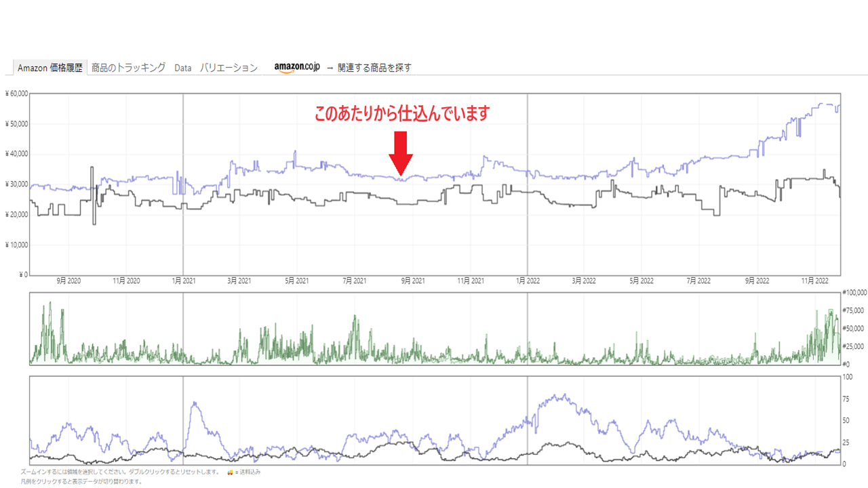Select the Amazon 価格履歴 tab

(x=50, y=68)
